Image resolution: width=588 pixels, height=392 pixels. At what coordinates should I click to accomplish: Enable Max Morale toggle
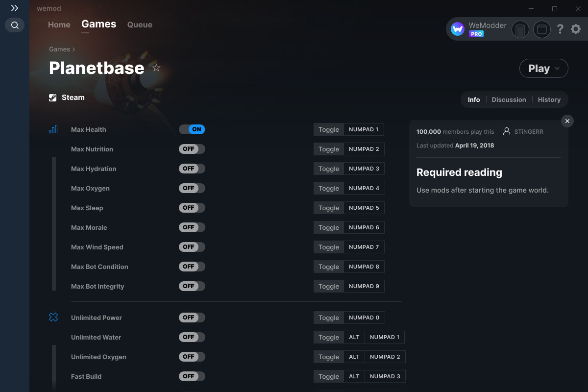[192, 227]
